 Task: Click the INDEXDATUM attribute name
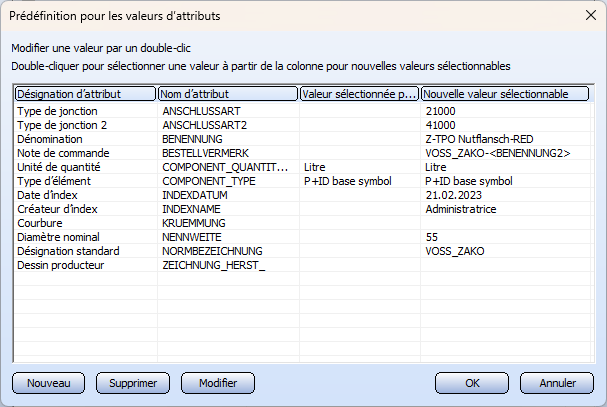pyautogui.click(x=195, y=195)
